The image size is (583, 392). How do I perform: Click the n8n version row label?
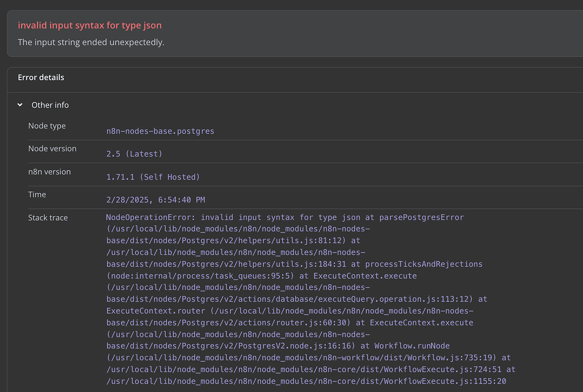(49, 172)
